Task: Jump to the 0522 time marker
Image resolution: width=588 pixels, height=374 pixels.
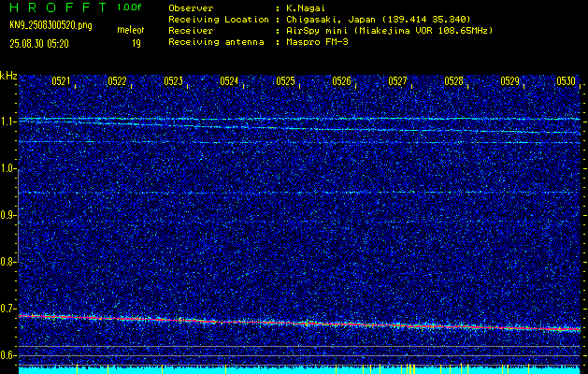Action: click(117, 81)
